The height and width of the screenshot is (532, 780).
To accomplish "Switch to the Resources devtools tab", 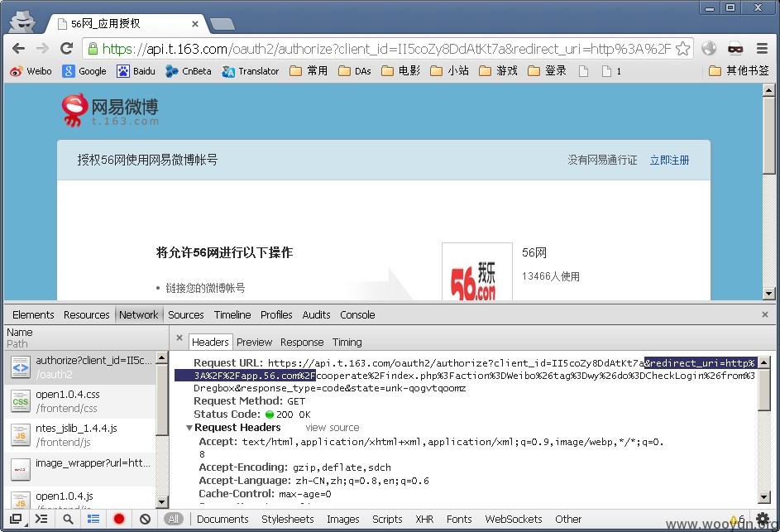I will click(86, 314).
